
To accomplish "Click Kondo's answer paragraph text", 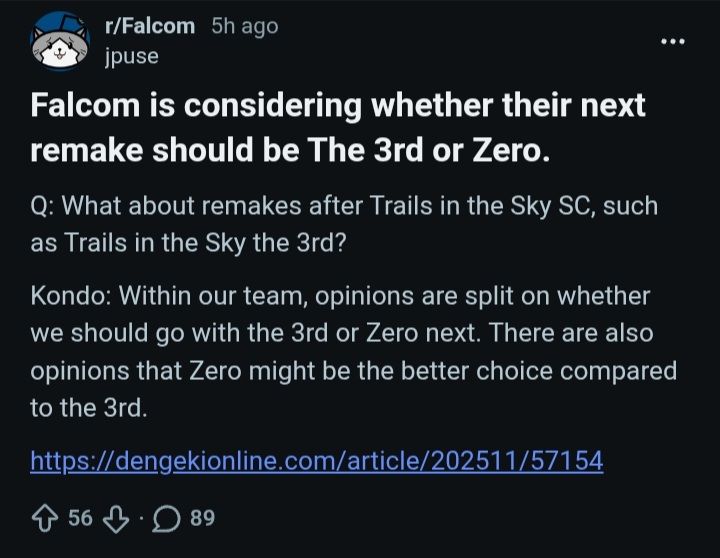I will 354,353.
